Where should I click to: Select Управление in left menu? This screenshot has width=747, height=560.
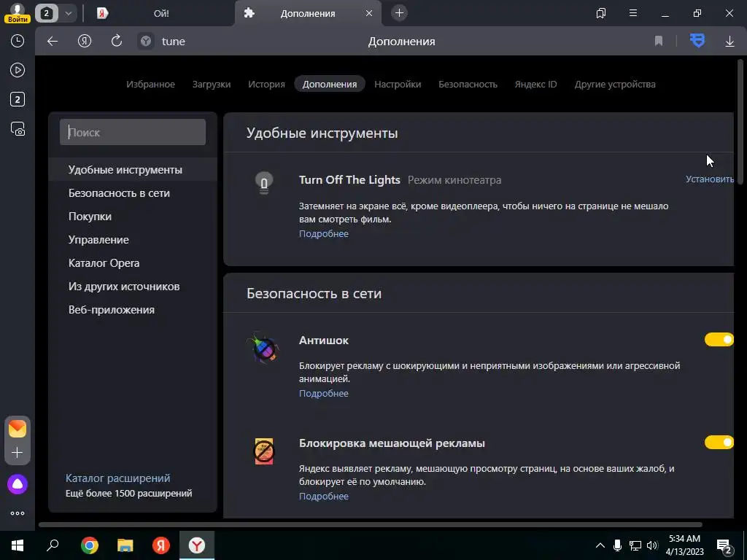pyautogui.click(x=133, y=239)
